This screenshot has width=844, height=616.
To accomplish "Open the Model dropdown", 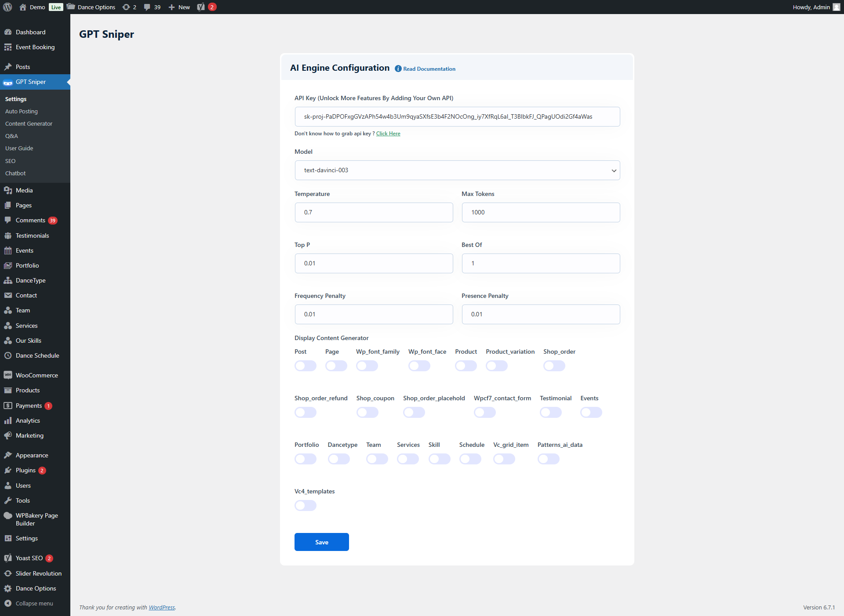I will (x=457, y=170).
